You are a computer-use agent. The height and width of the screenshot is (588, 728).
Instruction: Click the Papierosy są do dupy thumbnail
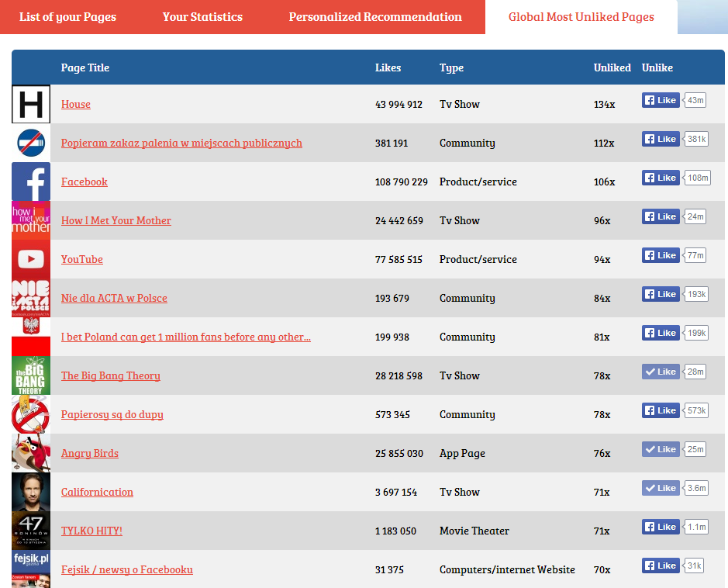point(31,414)
